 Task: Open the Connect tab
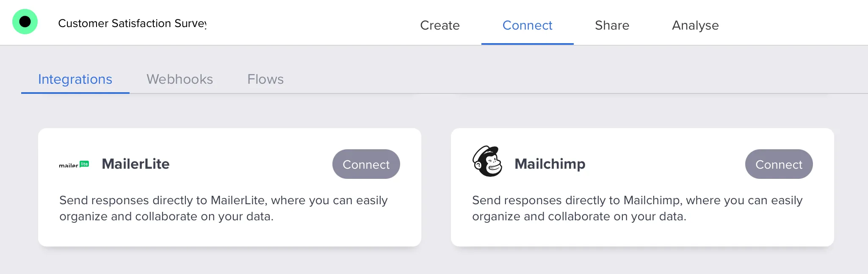coord(527,25)
